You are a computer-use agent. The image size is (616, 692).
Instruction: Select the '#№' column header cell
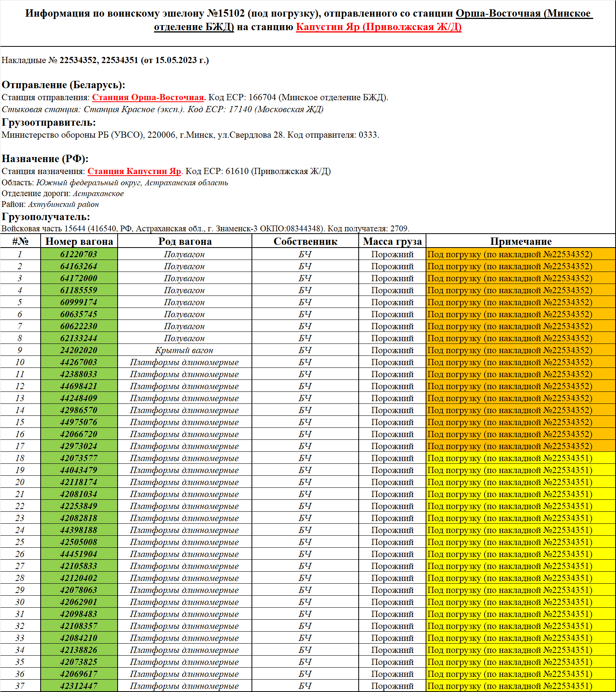[20, 241]
